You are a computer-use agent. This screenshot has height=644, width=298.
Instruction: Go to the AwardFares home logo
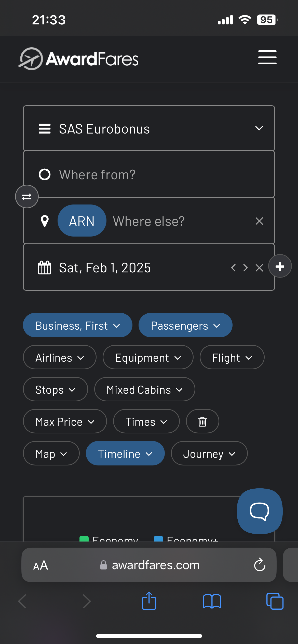point(79,59)
